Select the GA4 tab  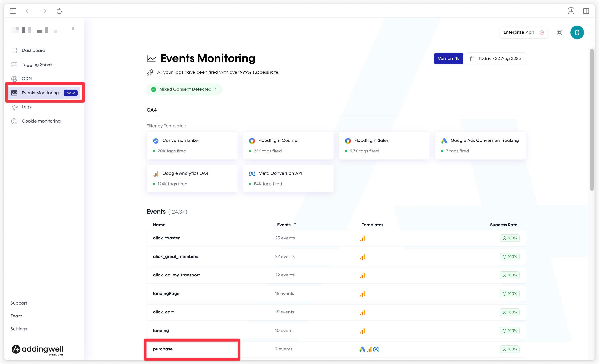pos(151,110)
